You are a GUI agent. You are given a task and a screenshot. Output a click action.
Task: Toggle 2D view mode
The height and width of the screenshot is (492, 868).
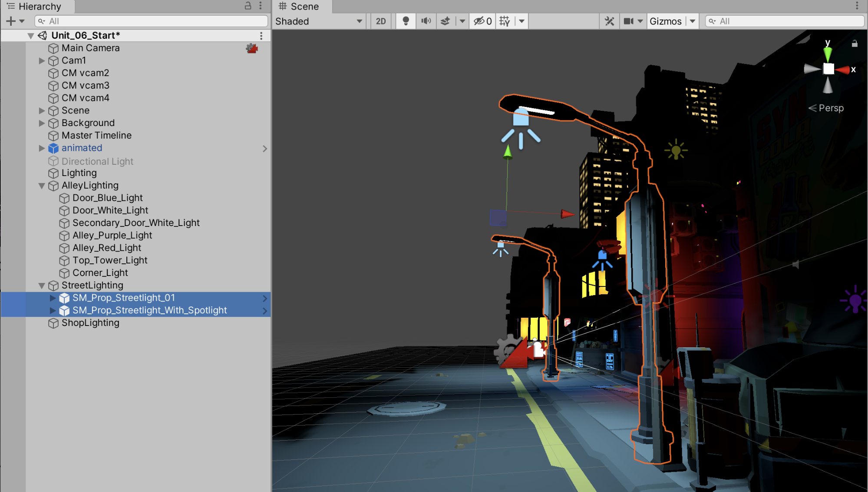(x=381, y=21)
